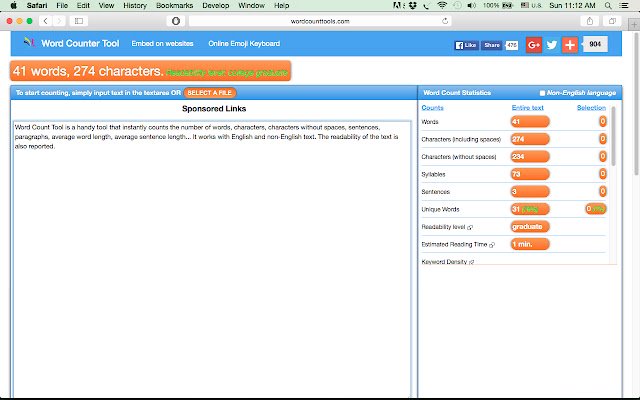Open the Edit menu

point(83,5)
